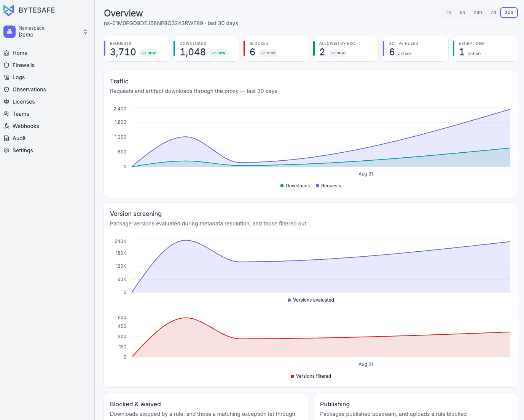Image resolution: width=524 pixels, height=420 pixels.
Task: Click Aug 21 label under Versions filtered chart
Action: point(366,364)
